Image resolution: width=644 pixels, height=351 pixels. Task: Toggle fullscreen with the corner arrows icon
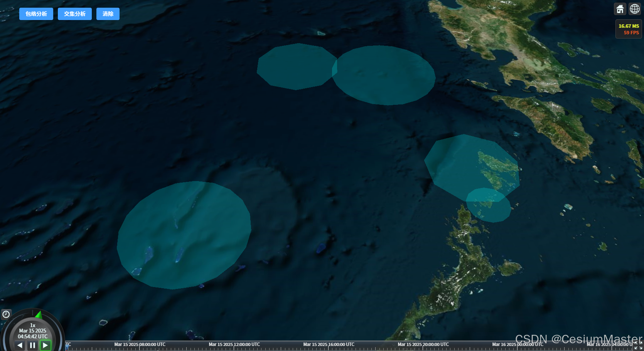tap(638, 346)
